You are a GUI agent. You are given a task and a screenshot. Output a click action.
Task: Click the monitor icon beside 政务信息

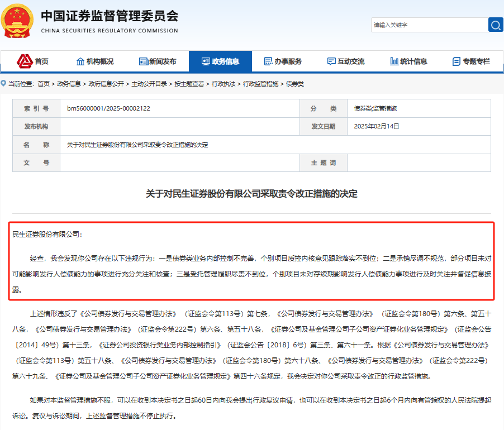[206, 61]
